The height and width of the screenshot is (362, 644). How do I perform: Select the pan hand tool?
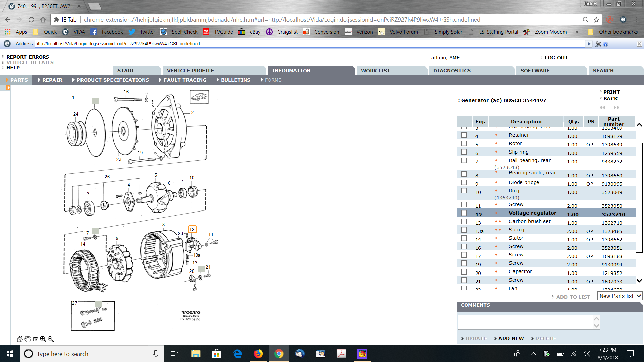pyautogui.click(x=28, y=339)
